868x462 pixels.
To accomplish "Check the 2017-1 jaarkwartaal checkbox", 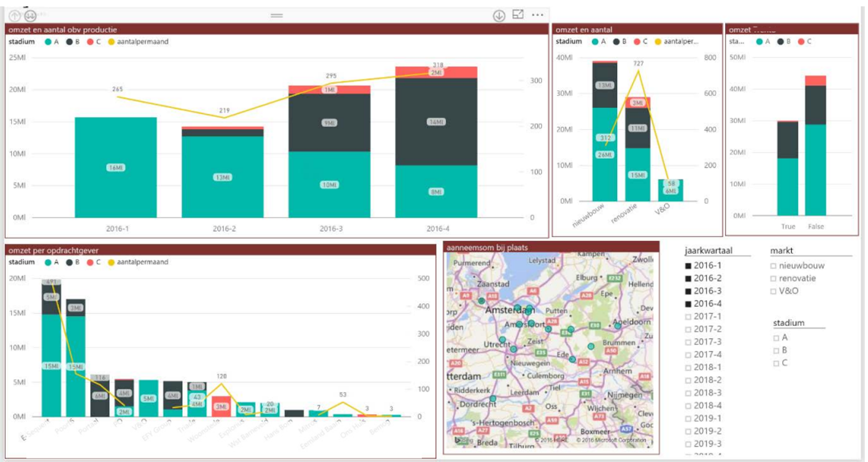I will click(688, 316).
